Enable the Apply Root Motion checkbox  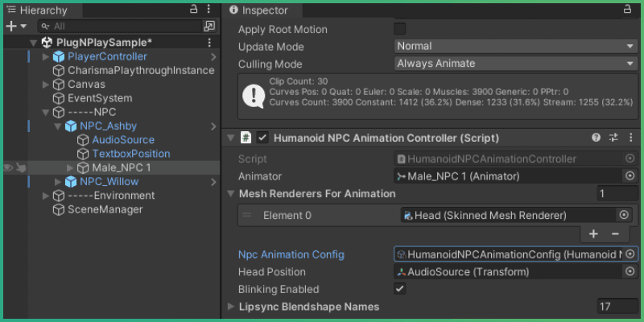(400, 29)
